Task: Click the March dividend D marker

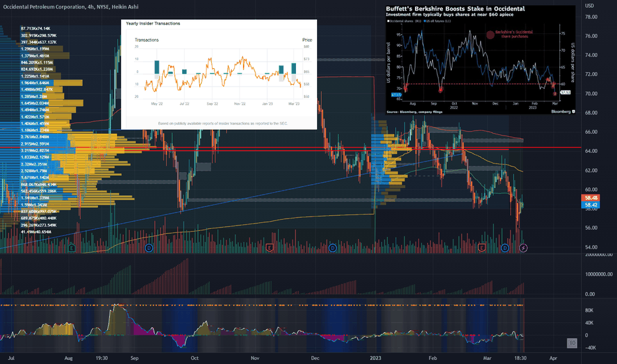Action: 505,248
